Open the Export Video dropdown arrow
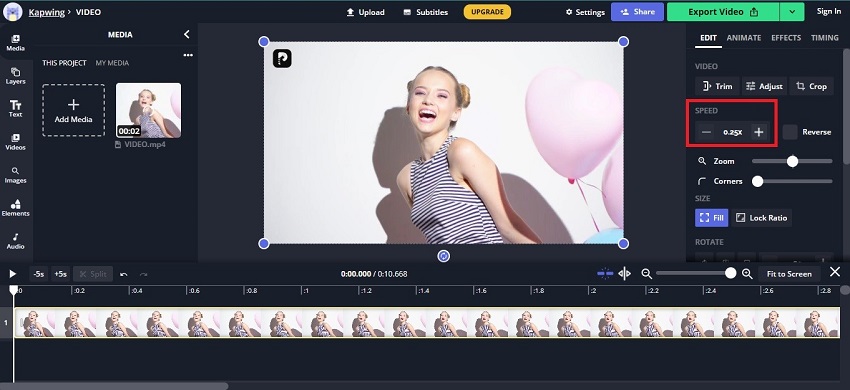 (793, 12)
